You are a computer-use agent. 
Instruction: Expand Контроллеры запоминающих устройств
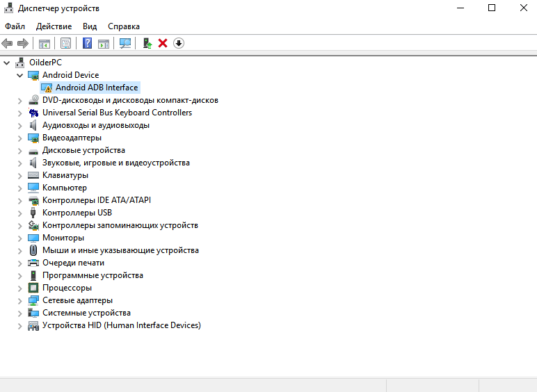20,226
